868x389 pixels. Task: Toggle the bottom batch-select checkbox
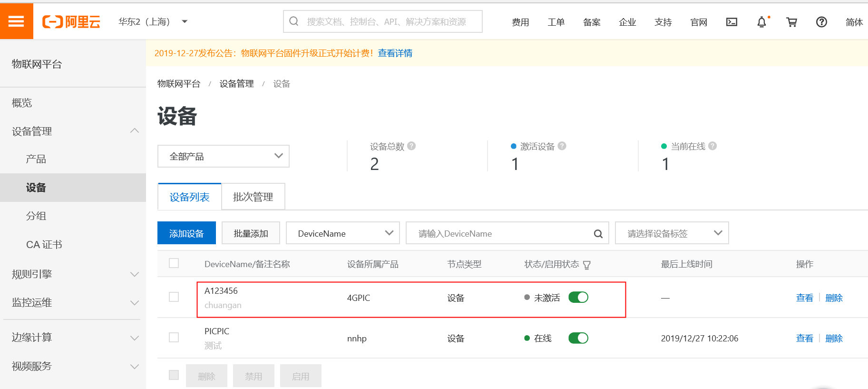coord(174,375)
